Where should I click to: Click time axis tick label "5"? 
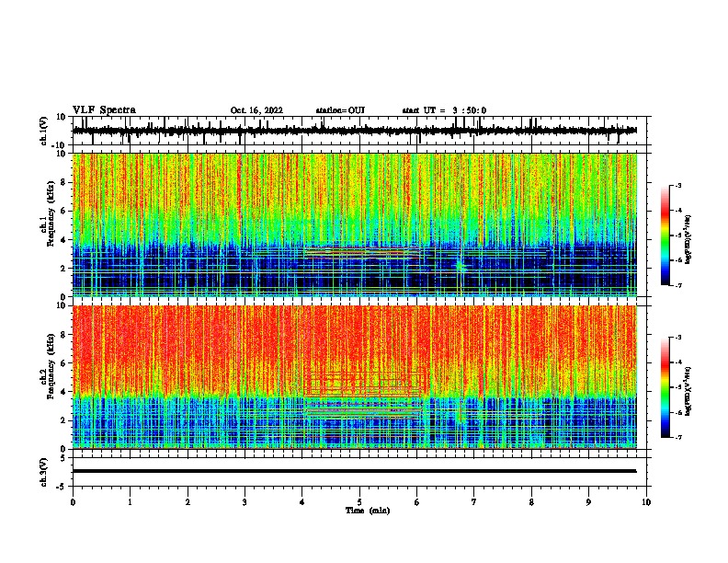pos(359,502)
